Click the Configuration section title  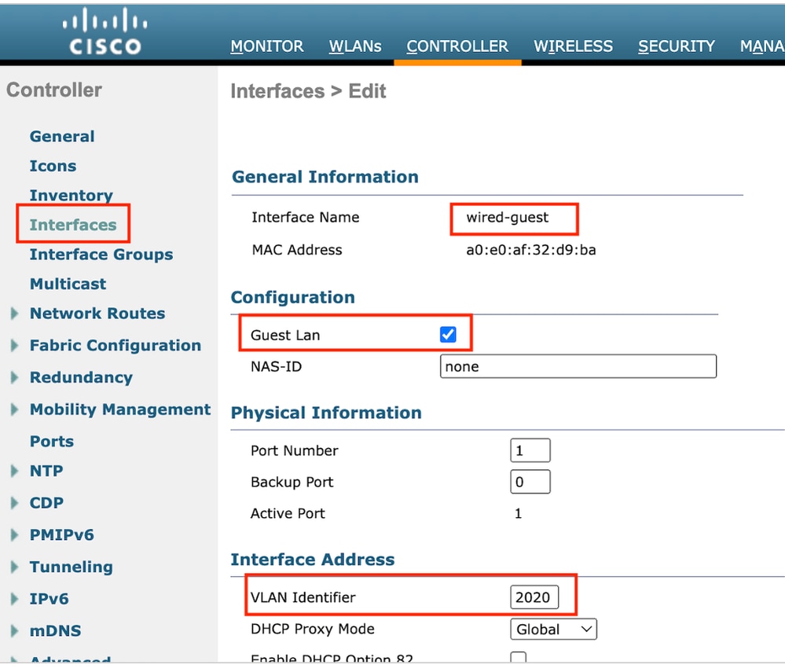coord(293,297)
